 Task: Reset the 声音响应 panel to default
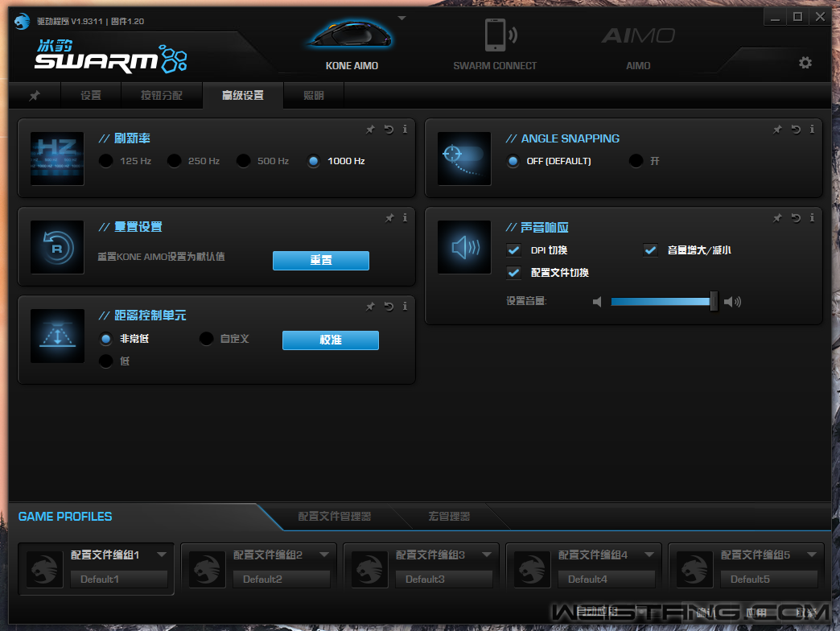pyautogui.click(x=796, y=217)
